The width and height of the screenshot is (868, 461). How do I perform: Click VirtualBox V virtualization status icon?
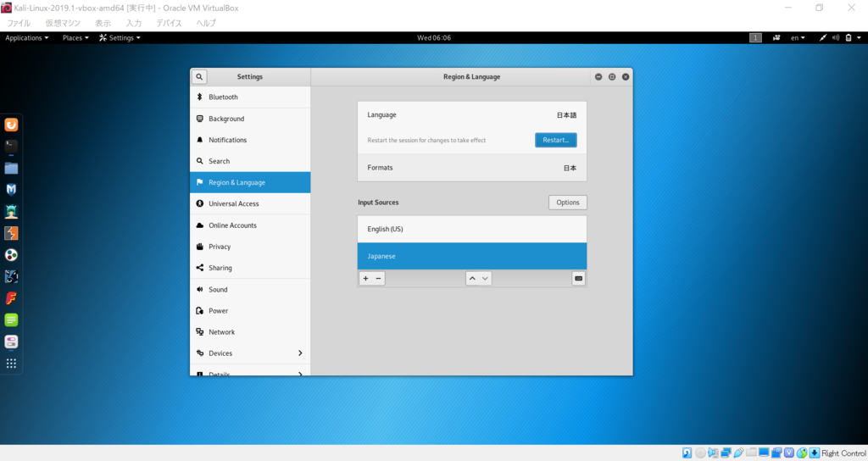click(x=789, y=453)
